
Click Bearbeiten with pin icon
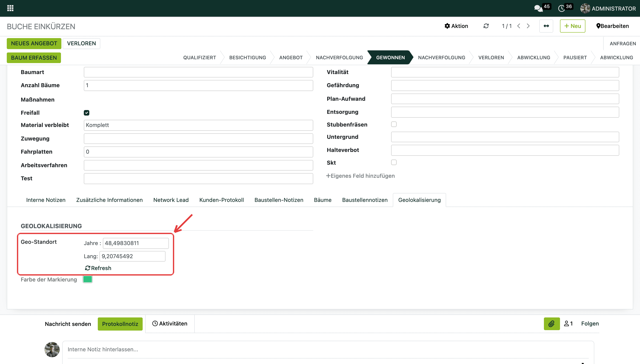pyautogui.click(x=612, y=26)
